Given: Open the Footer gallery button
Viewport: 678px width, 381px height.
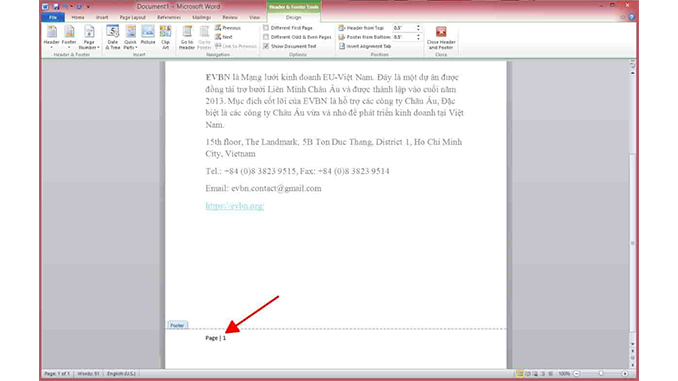Looking at the screenshot, I should 69,37.
